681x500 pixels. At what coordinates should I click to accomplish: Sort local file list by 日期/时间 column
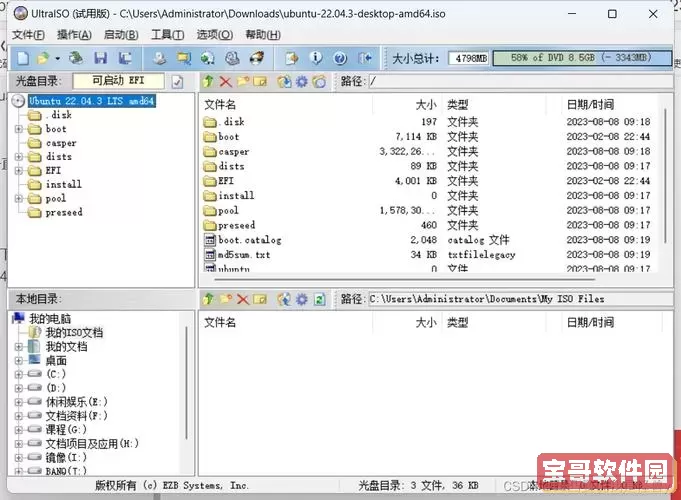[x=611, y=322]
